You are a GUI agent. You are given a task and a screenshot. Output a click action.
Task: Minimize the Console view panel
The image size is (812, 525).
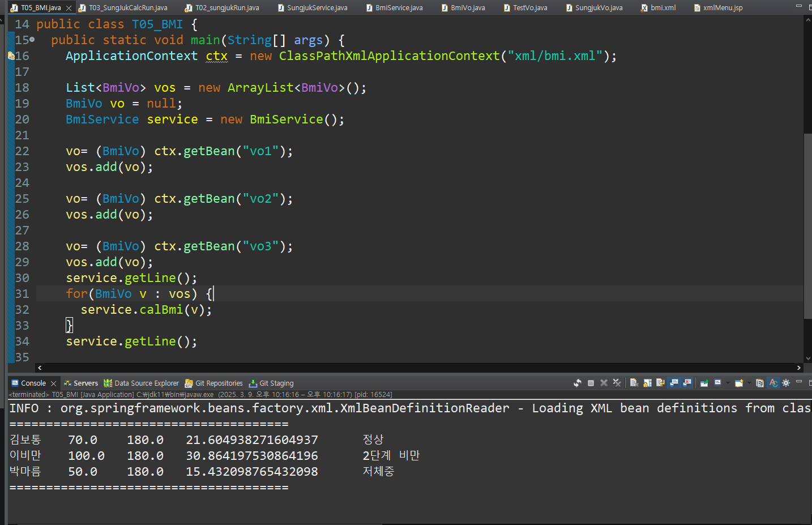(799, 382)
